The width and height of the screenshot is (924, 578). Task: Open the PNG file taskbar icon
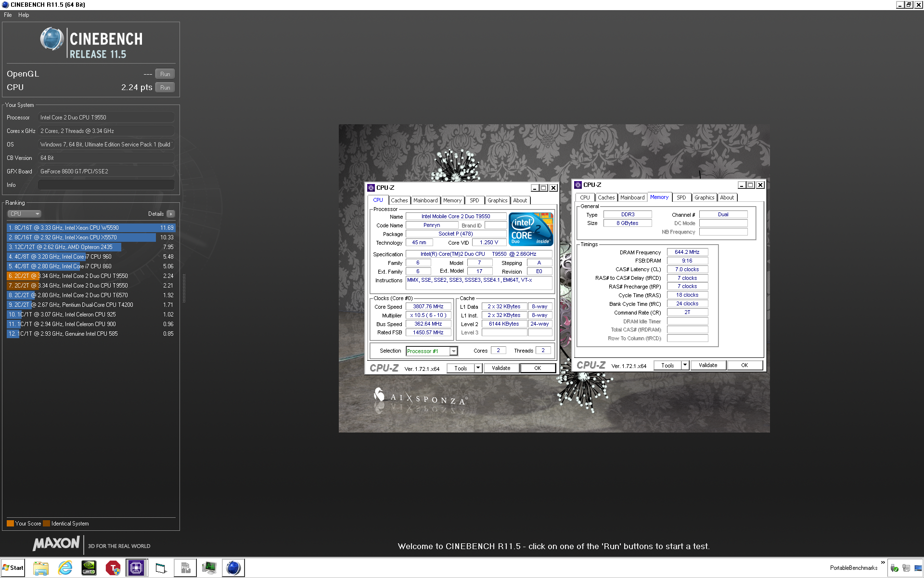[185, 568]
